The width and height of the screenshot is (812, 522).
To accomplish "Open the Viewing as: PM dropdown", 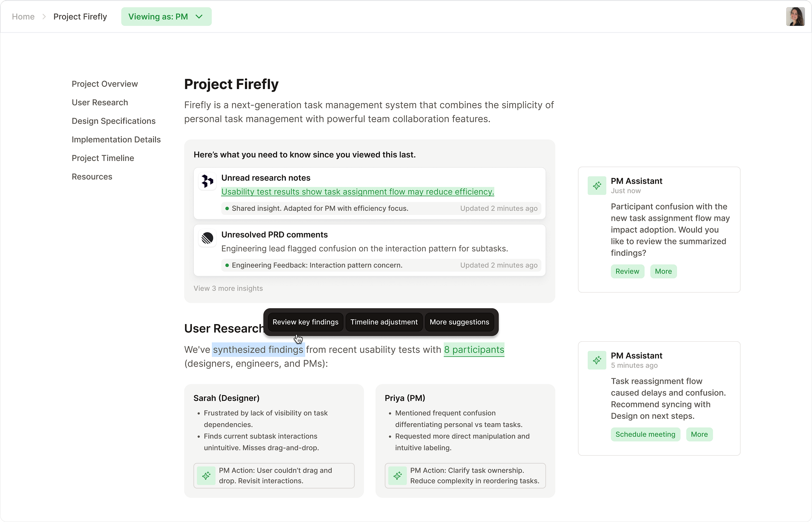I will point(166,17).
